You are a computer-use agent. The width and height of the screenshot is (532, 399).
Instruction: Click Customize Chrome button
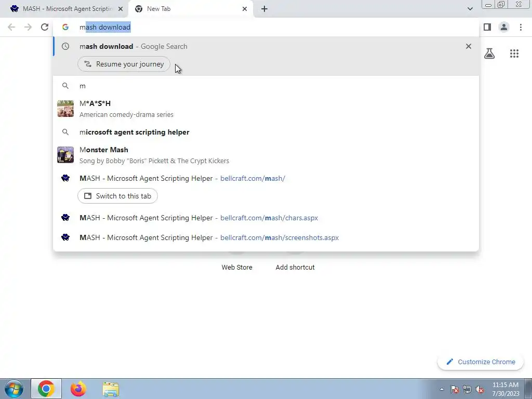(x=481, y=362)
